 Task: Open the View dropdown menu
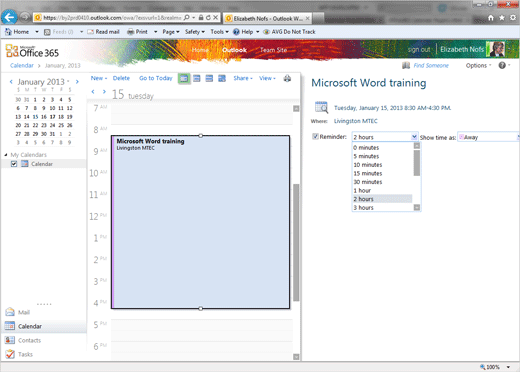[x=267, y=78]
